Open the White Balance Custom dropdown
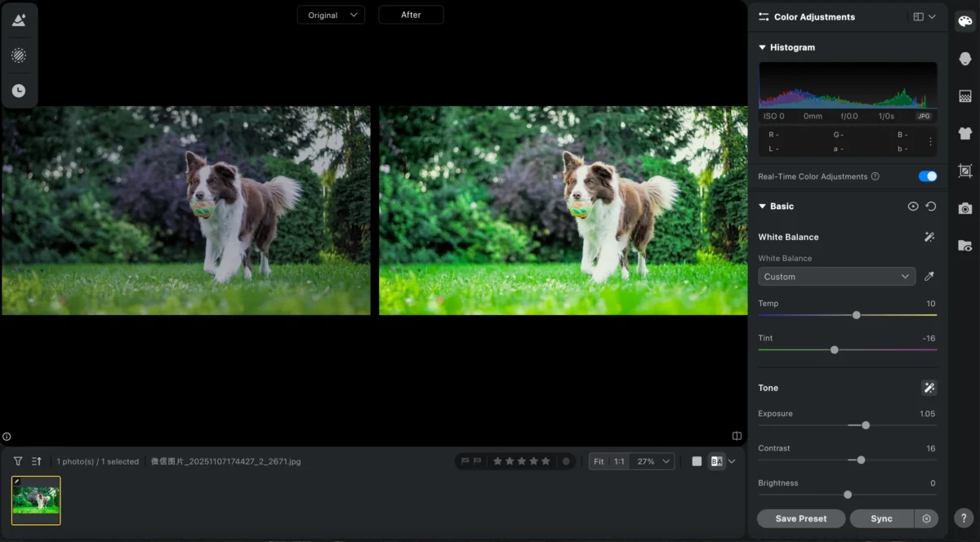This screenshot has width=980, height=542. pos(836,276)
